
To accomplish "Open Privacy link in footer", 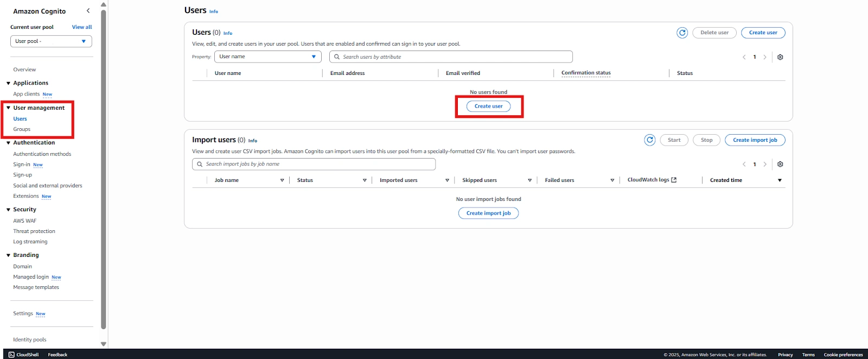I will pos(785,355).
